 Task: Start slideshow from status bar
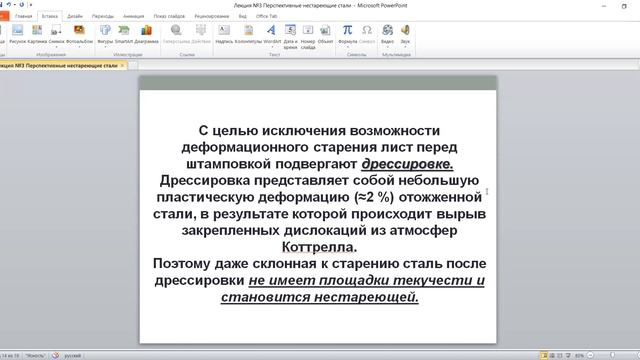[x=568, y=356]
